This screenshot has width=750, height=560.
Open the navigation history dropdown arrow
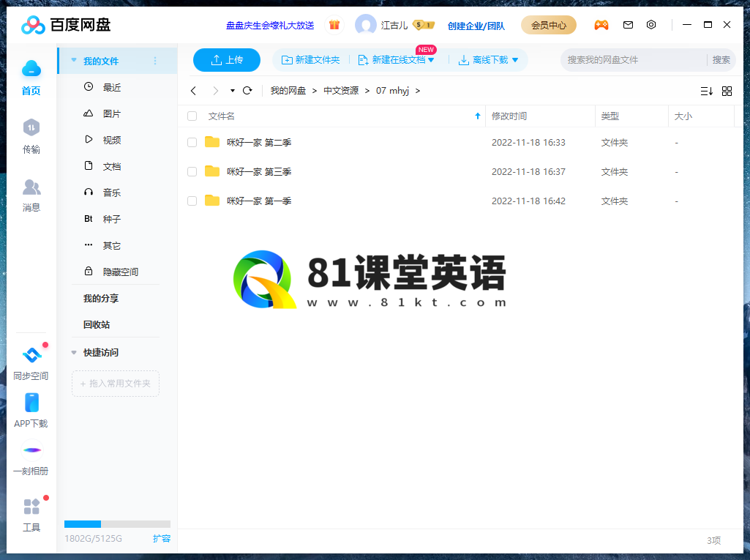[233, 91]
